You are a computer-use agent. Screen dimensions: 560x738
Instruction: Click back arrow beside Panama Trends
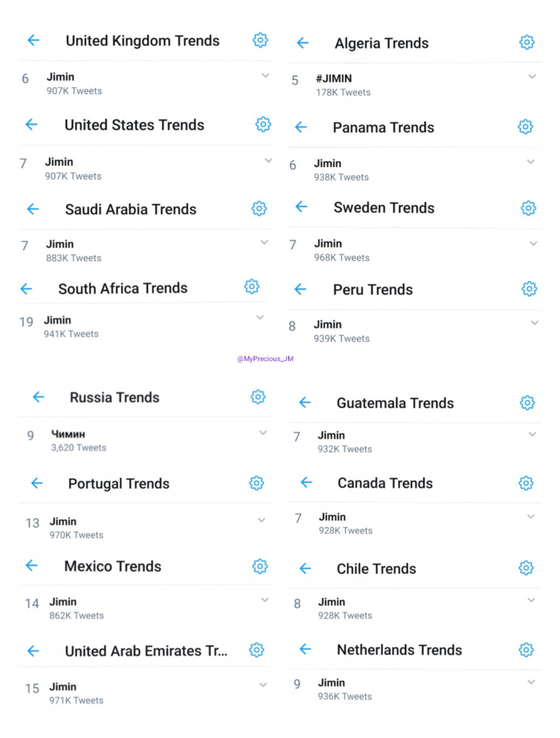301,127
